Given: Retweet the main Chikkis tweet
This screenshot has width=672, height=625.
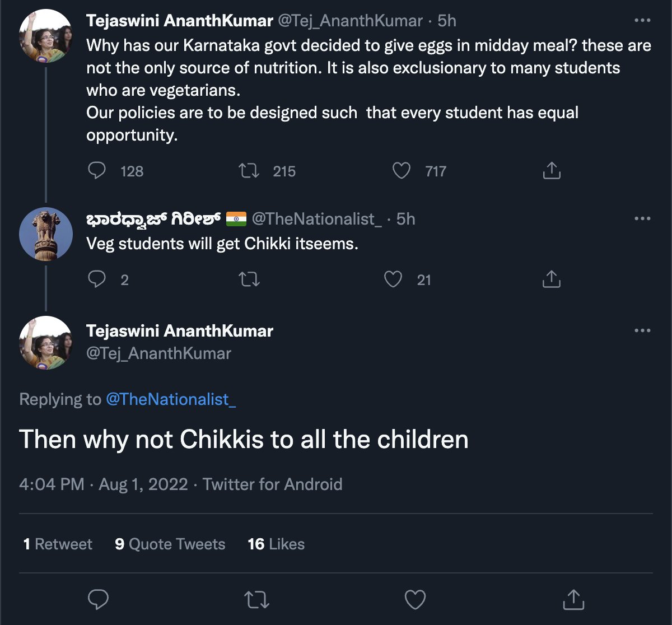Looking at the screenshot, I should (257, 600).
